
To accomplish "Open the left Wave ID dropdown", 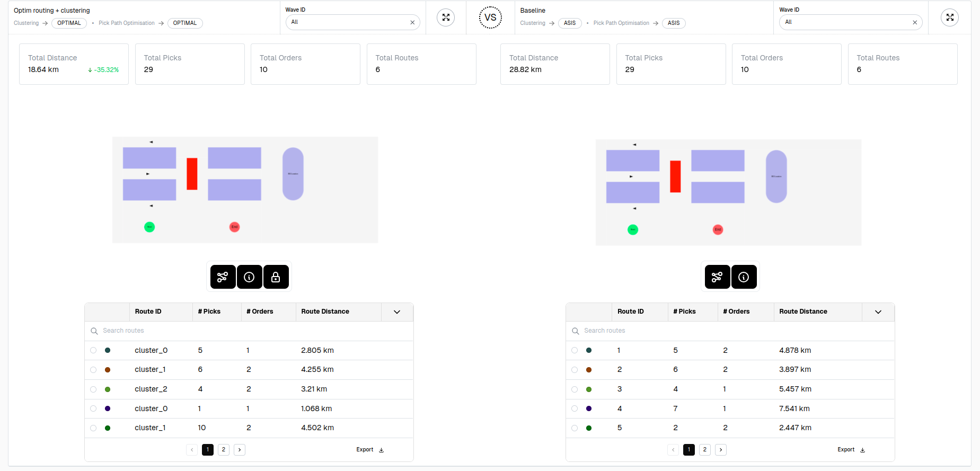I will coord(347,22).
